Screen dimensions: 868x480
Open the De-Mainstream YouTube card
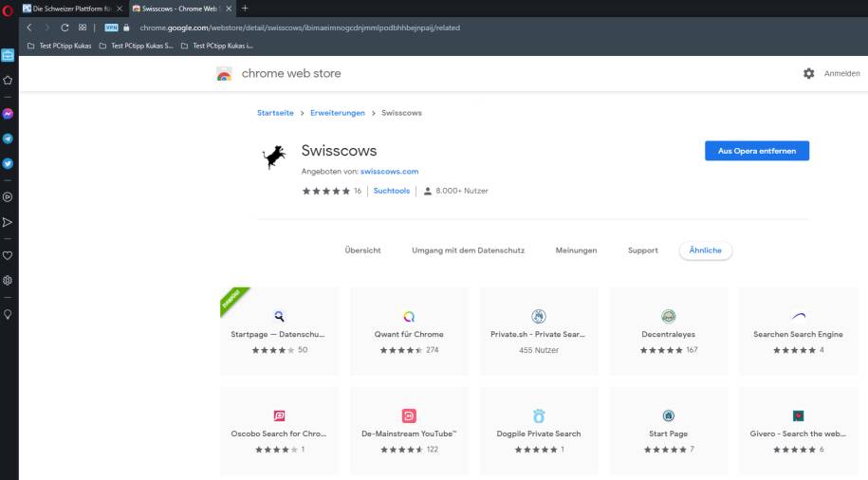point(409,431)
